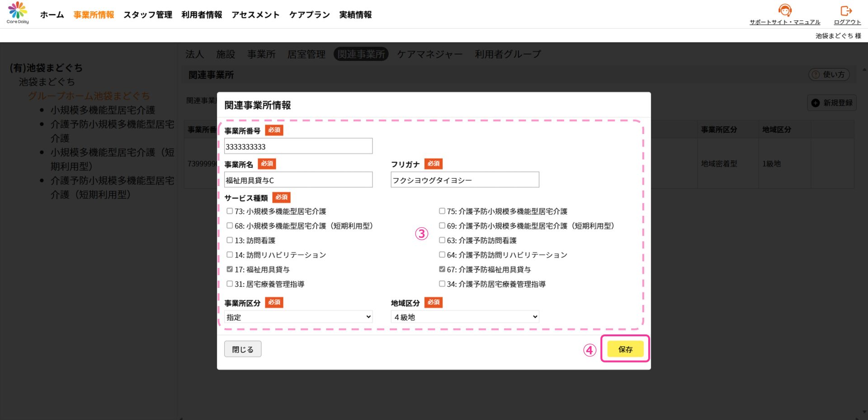The height and width of the screenshot is (420, 868).
Task: Expand the 地域区分 dropdown showing 4級地
Action: coord(465,317)
